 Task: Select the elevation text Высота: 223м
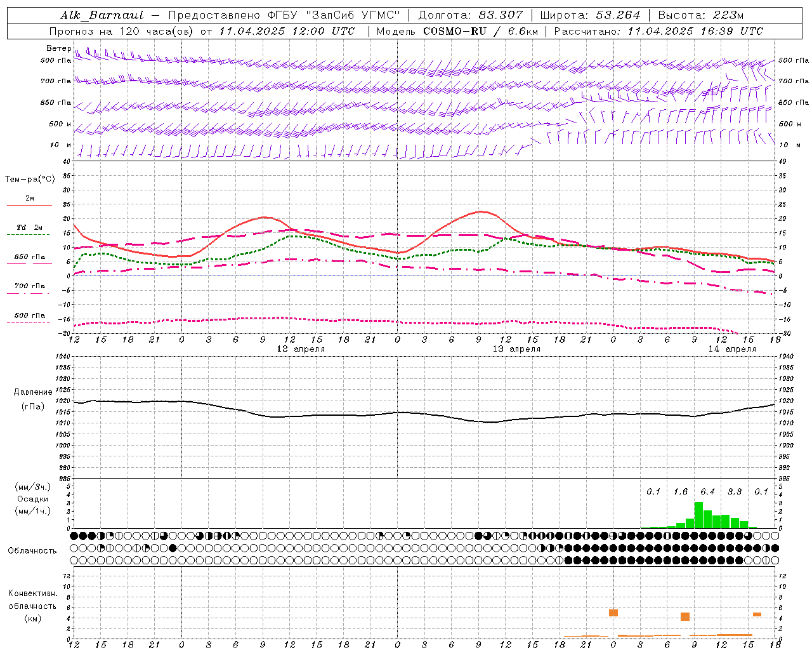701,15
